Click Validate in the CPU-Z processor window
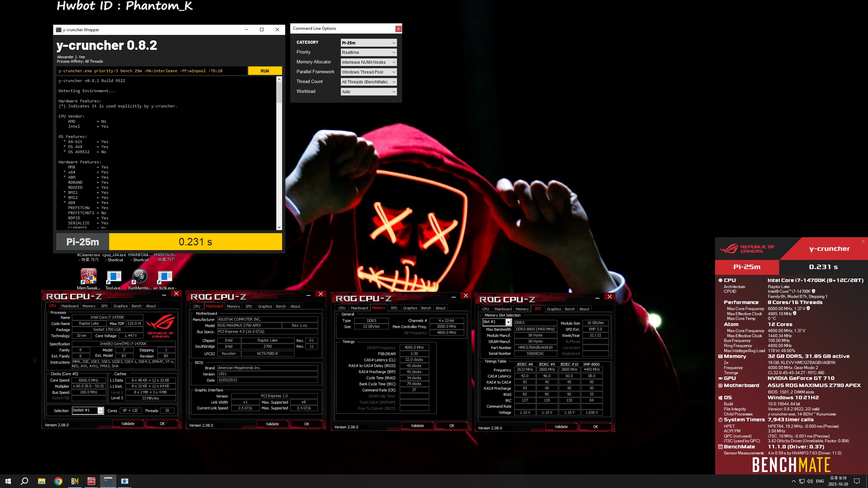The height and width of the screenshot is (488, 868). pyautogui.click(x=128, y=424)
